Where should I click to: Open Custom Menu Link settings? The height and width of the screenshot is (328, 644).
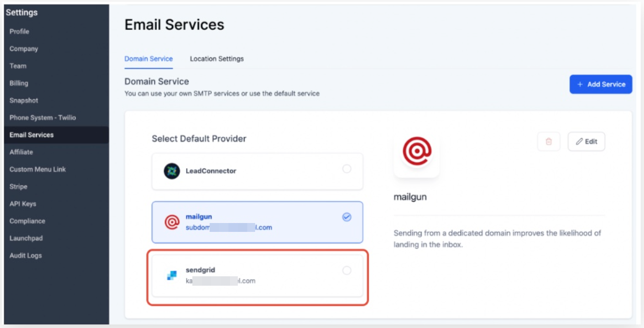38,169
